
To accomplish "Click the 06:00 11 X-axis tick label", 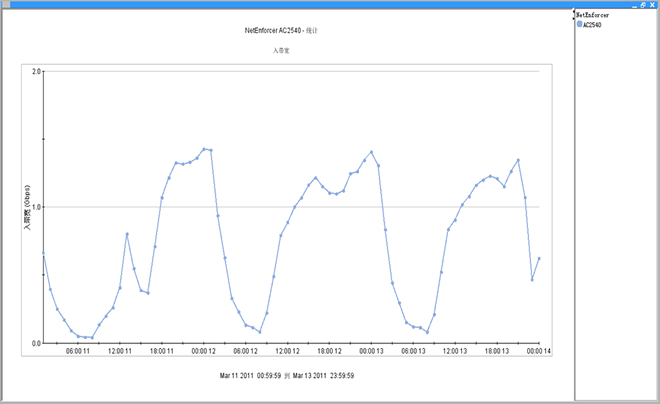I will point(77,351).
